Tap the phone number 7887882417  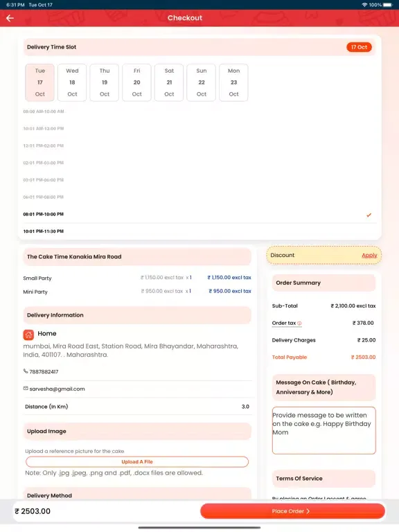(44, 372)
